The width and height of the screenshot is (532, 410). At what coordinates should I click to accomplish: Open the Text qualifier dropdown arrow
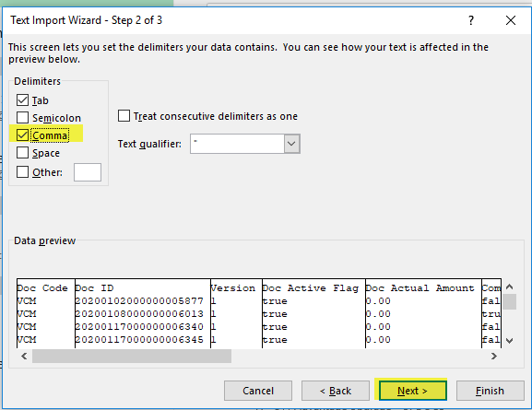pyautogui.click(x=291, y=144)
